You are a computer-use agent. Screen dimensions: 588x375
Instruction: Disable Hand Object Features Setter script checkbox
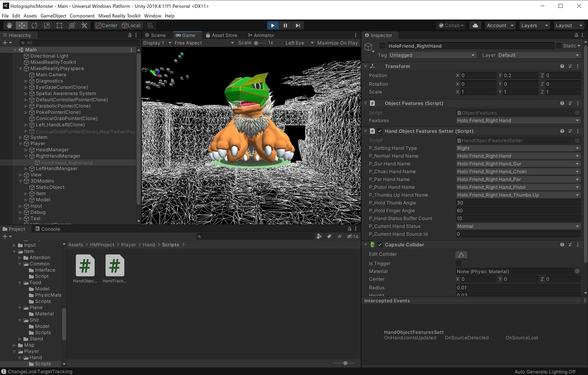(x=380, y=131)
